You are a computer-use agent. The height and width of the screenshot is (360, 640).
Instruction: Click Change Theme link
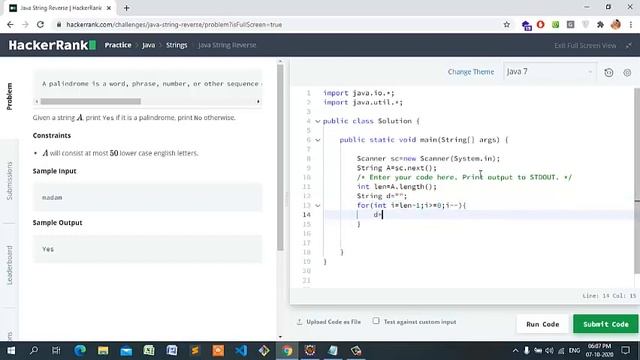coord(471,72)
